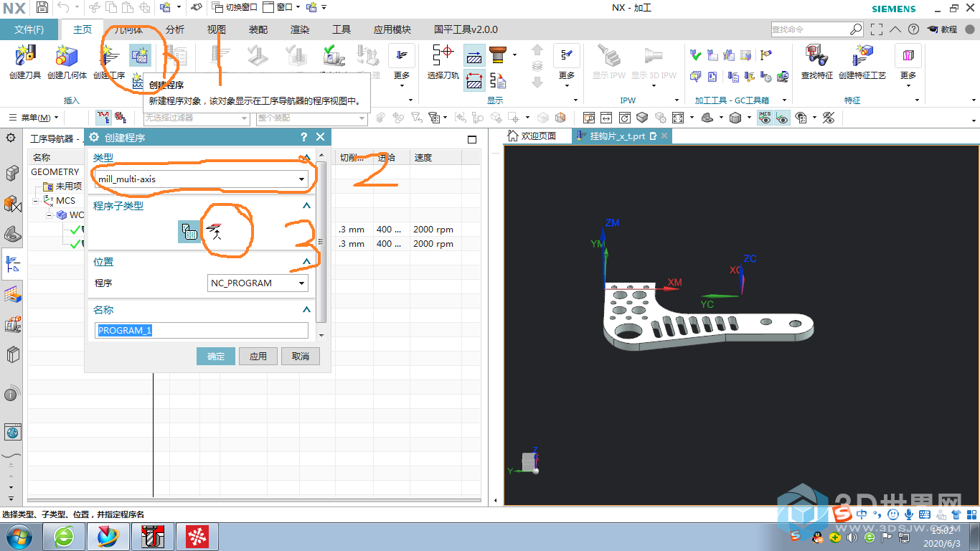Click the 创建刀具 (Create Tool) icon

(x=25, y=56)
